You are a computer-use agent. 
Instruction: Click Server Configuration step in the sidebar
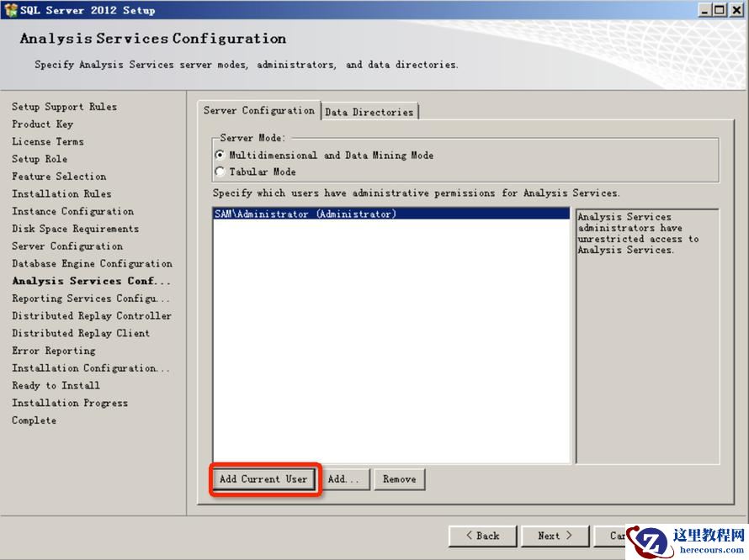67,246
